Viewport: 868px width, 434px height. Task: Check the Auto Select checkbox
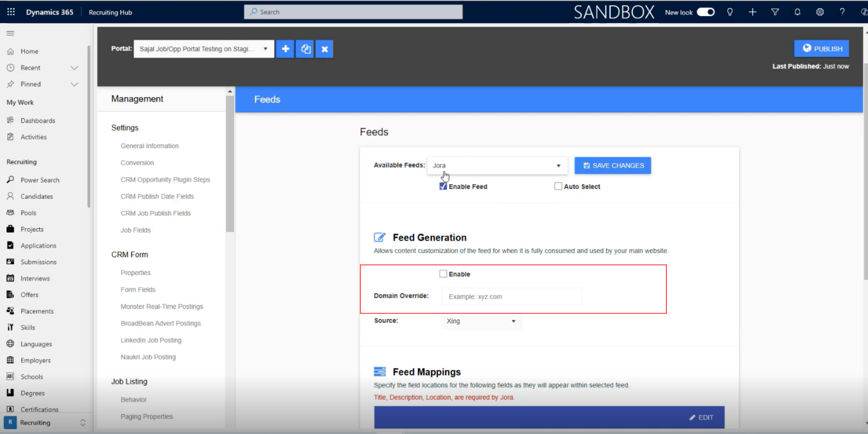(x=558, y=186)
